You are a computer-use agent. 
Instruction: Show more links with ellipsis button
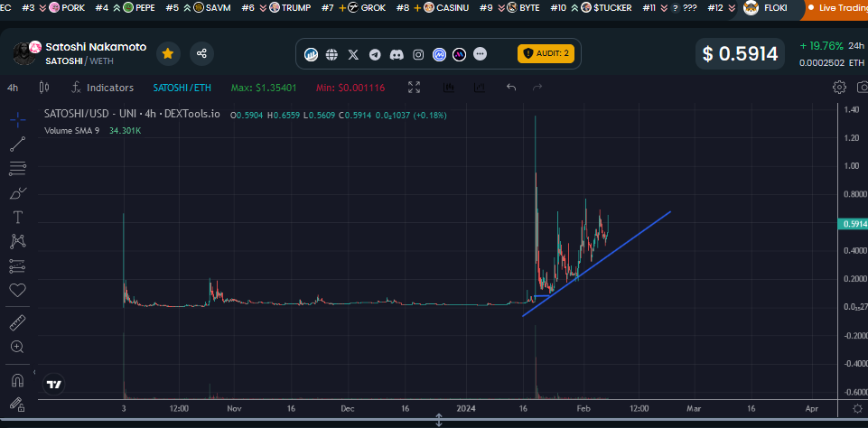(481, 54)
